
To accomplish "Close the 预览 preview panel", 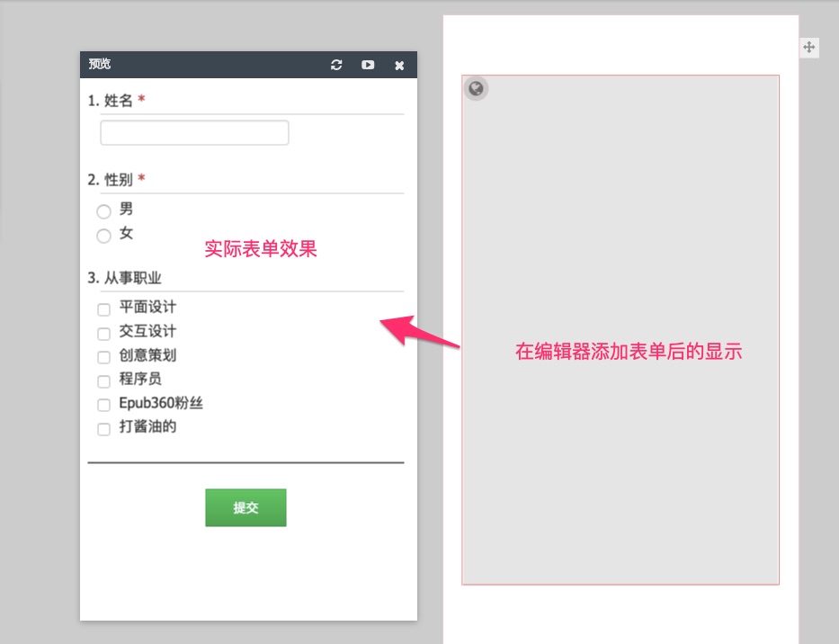I will pos(399,65).
